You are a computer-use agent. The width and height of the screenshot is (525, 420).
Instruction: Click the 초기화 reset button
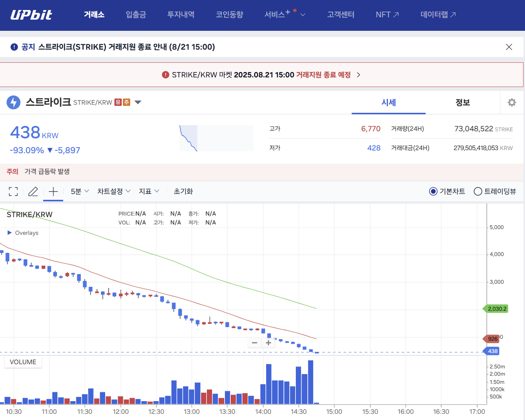click(183, 191)
